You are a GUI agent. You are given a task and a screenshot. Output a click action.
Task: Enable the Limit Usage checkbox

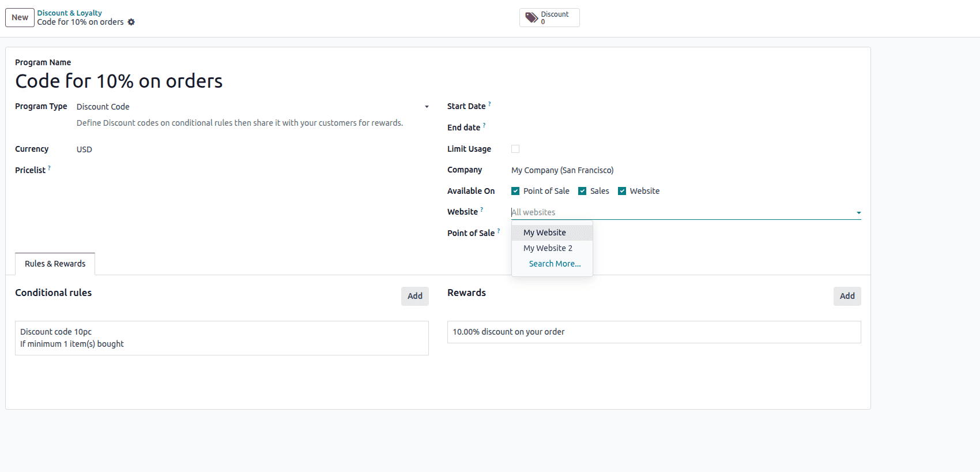(x=515, y=149)
